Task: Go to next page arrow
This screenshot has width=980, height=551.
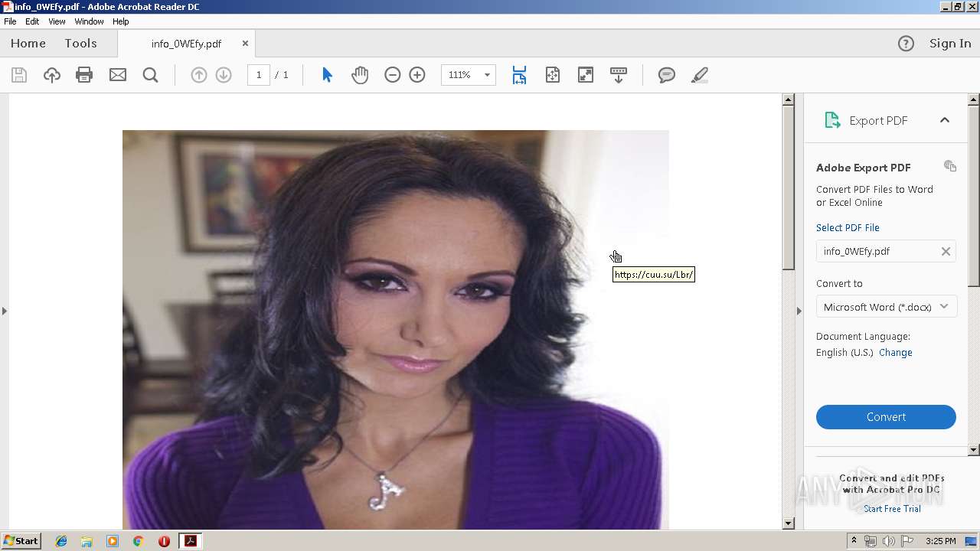Action: (224, 75)
